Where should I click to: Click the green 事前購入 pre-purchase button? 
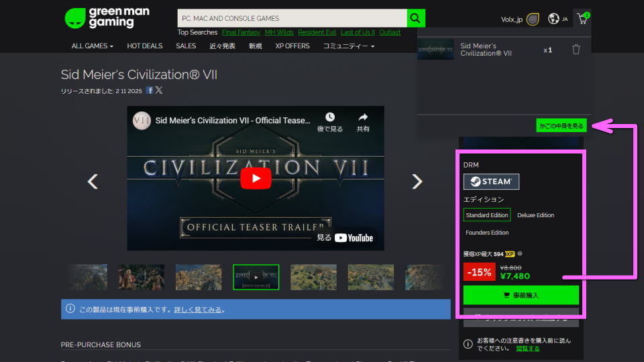[x=521, y=295]
